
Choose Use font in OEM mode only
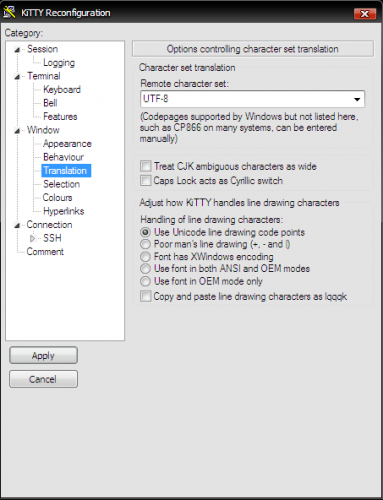point(145,281)
